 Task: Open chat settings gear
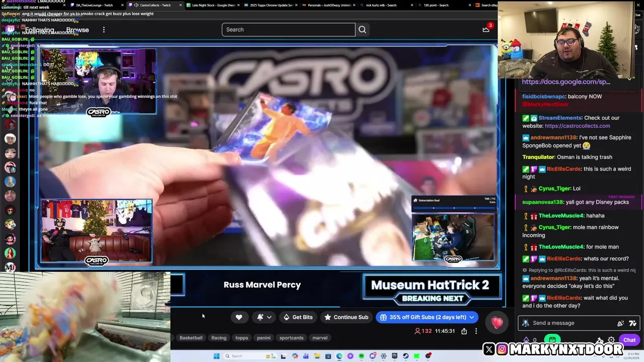tap(611, 340)
